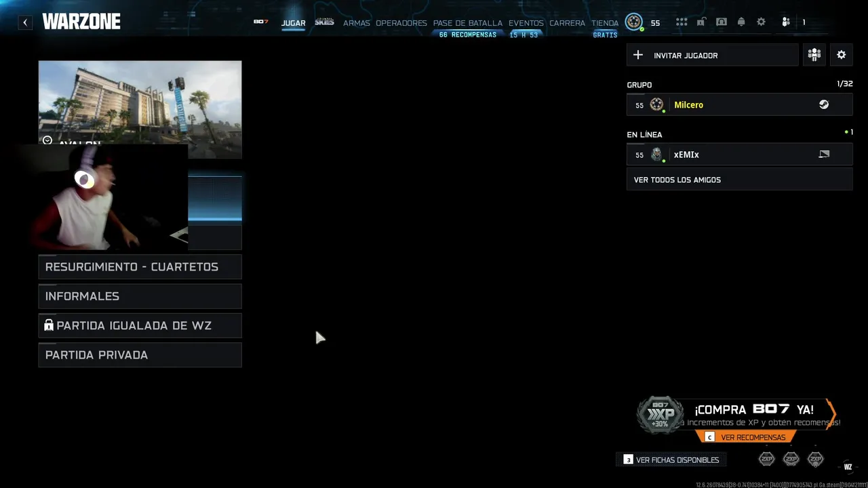868x488 pixels.
Task: Select friend xEMIx in online list
Action: click(740, 155)
